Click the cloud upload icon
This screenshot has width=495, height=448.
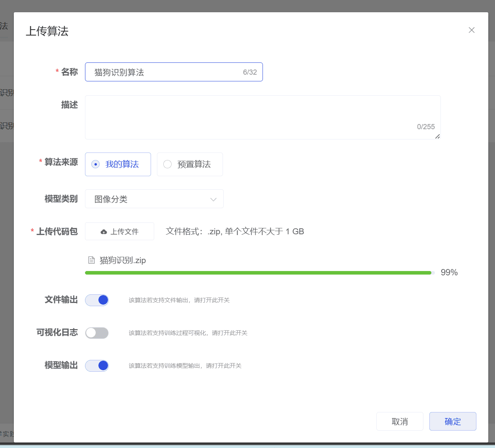[104, 232]
